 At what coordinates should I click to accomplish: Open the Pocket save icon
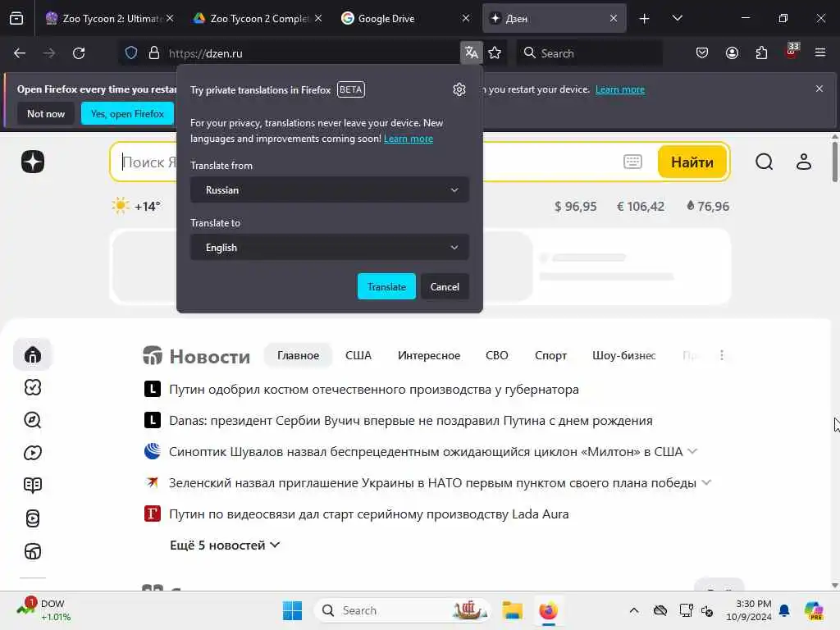tap(702, 53)
